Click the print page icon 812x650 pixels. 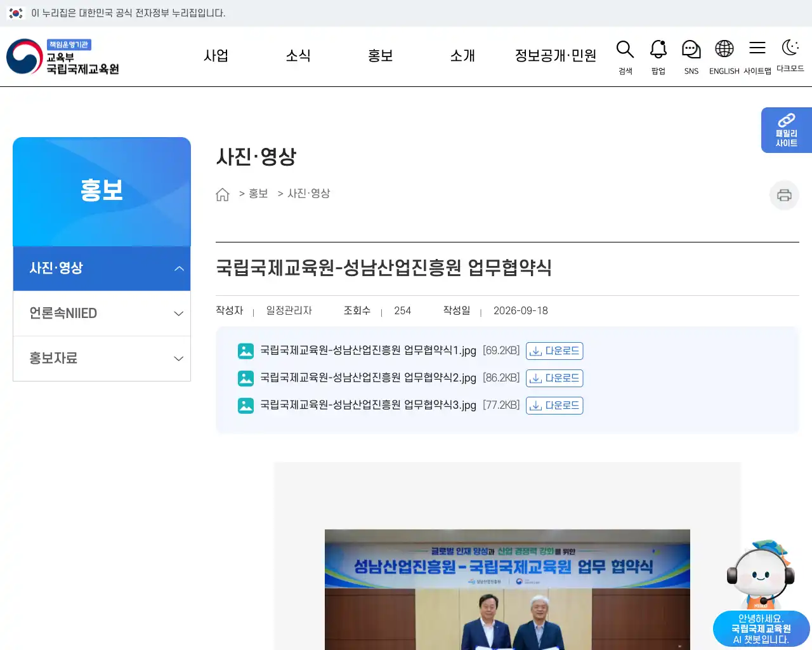[784, 195]
